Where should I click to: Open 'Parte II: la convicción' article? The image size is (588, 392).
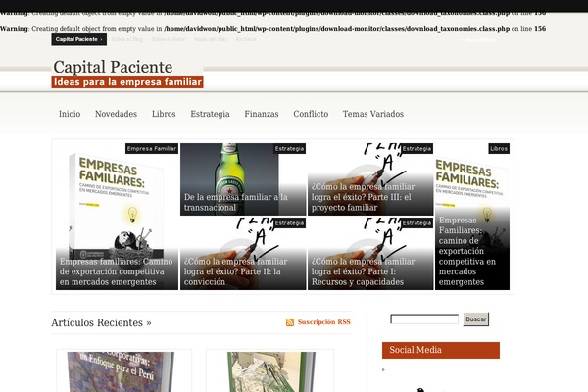pos(235,271)
